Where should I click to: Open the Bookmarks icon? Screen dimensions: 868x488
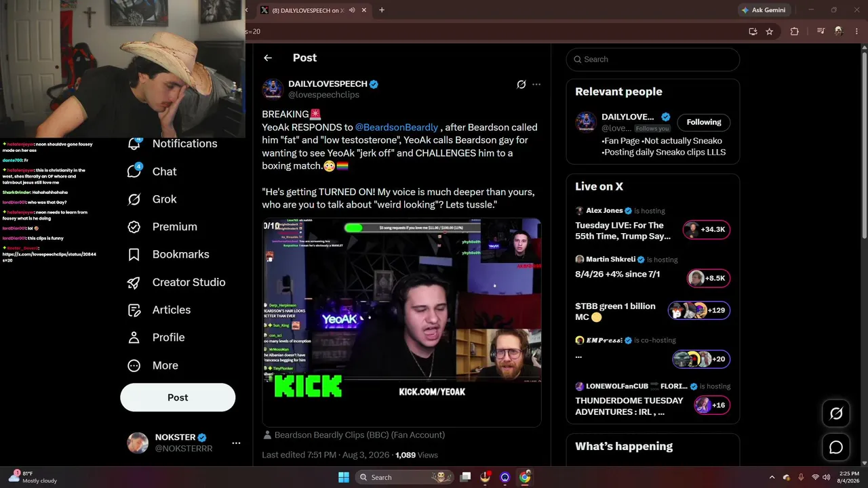pyautogui.click(x=134, y=254)
